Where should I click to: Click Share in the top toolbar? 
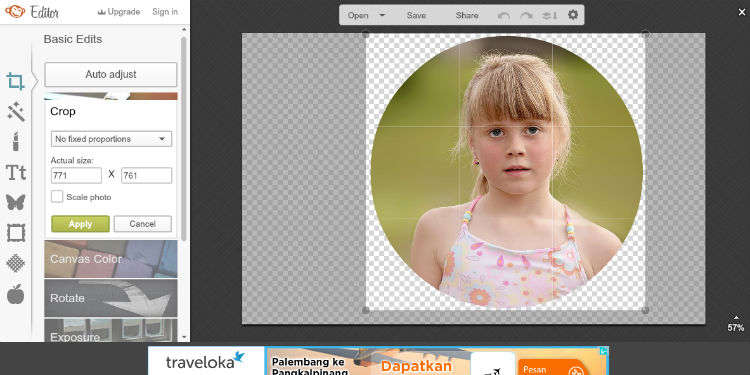tap(467, 15)
